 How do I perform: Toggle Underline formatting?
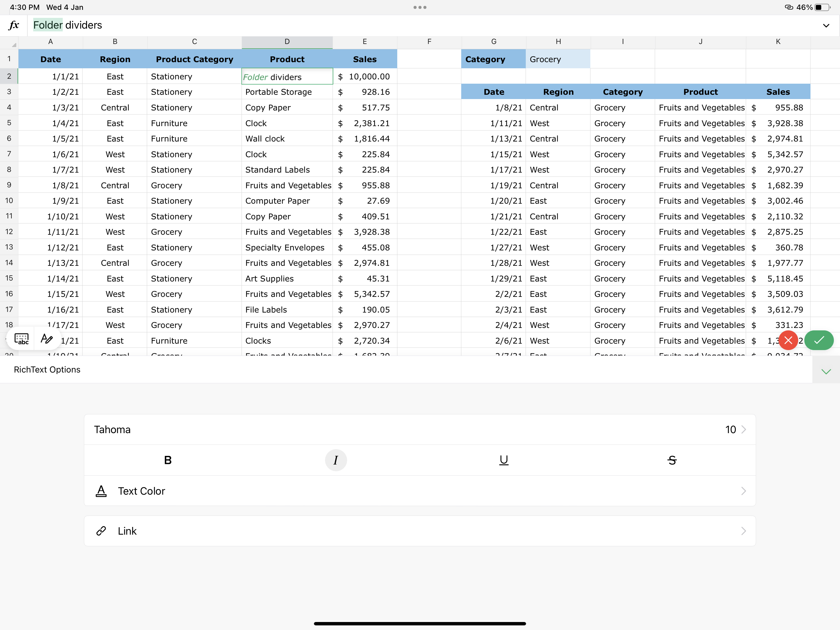[x=504, y=460]
